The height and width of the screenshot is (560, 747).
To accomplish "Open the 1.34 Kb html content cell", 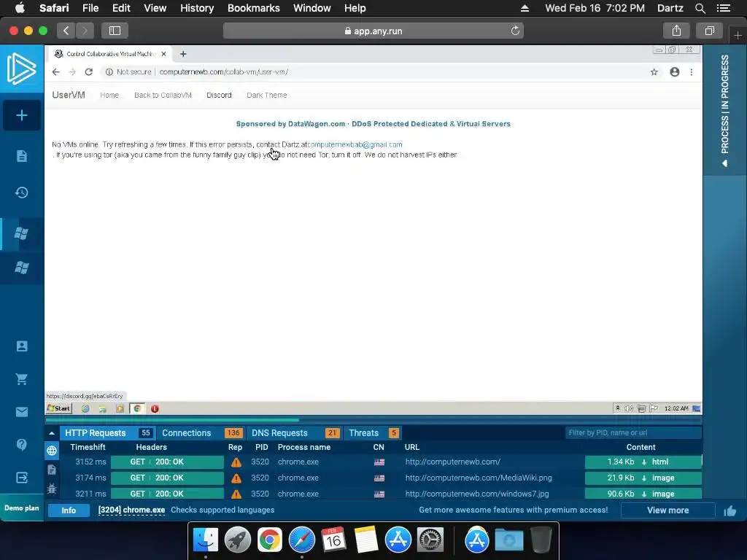I will click(x=643, y=462).
